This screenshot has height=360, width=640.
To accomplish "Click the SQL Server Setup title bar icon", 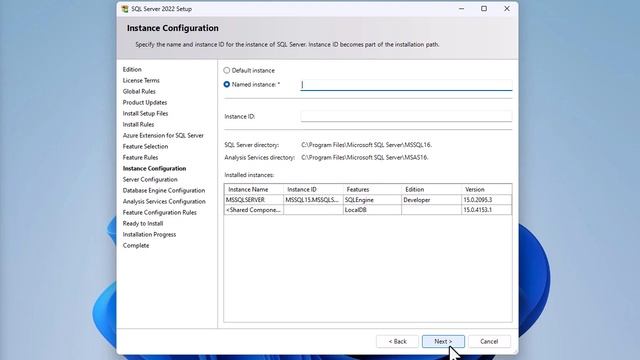I will click(125, 9).
